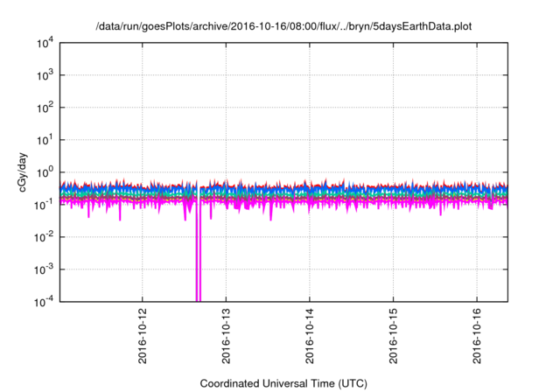Click the 10^-2 y-axis tick label
The height and width of the screenshot is (392, 560).
pyautogui.click(x=45, y=237)
